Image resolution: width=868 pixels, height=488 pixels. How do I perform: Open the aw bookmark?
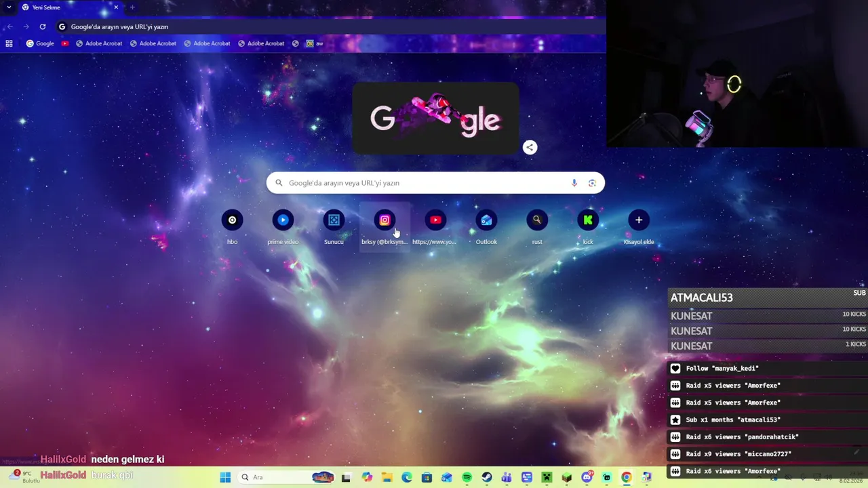[315, 43]
